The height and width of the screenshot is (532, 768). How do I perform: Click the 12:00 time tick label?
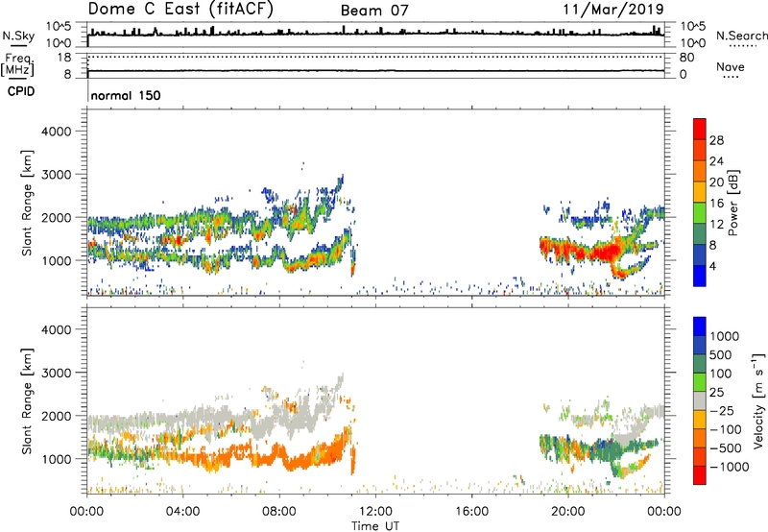tap(375, 512)
